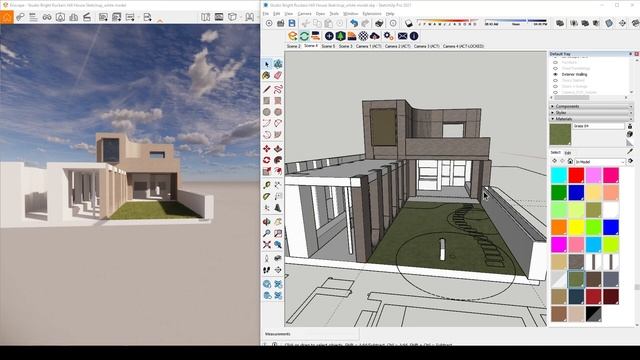Viewport: 640px width, 360px height.
Task: Open the In Model materials dropdown
Action: [x=600, y=162]
